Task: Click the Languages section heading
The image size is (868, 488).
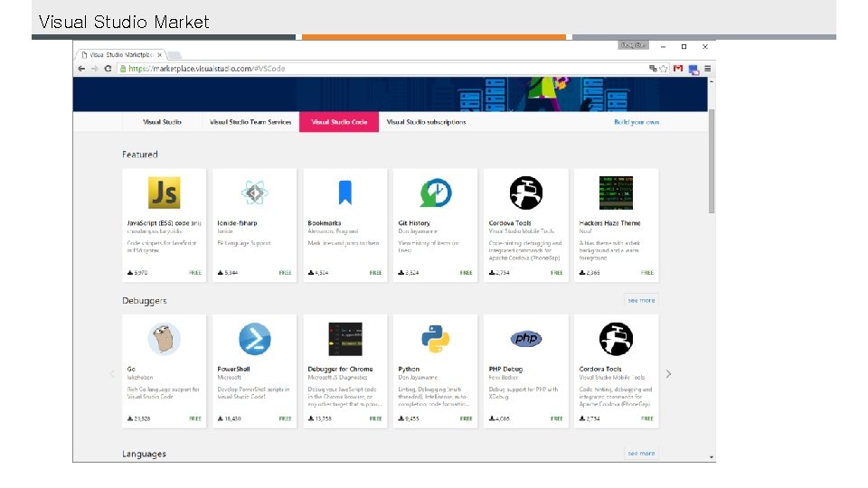Action: coord(144,454)
